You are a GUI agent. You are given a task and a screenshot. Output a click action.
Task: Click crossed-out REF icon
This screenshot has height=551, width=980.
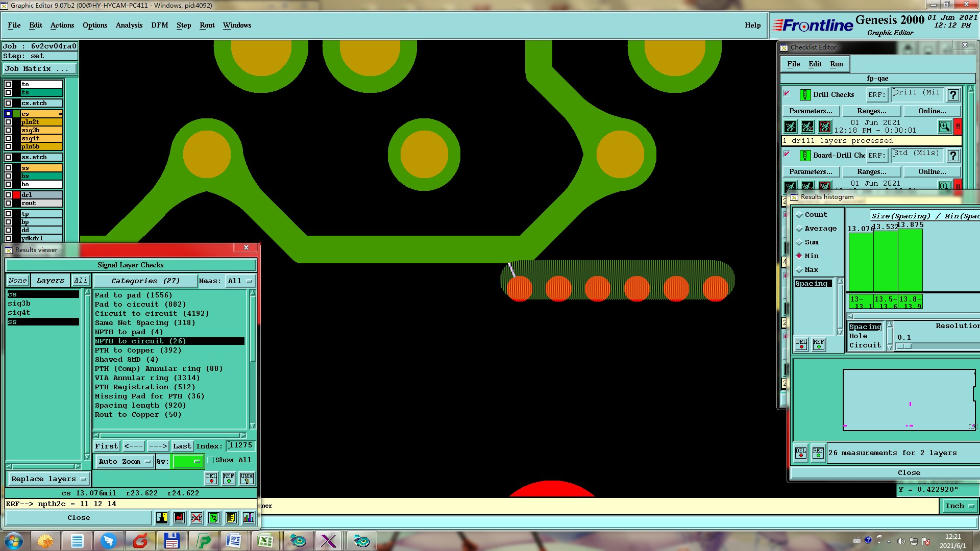(x=197, y=518)
